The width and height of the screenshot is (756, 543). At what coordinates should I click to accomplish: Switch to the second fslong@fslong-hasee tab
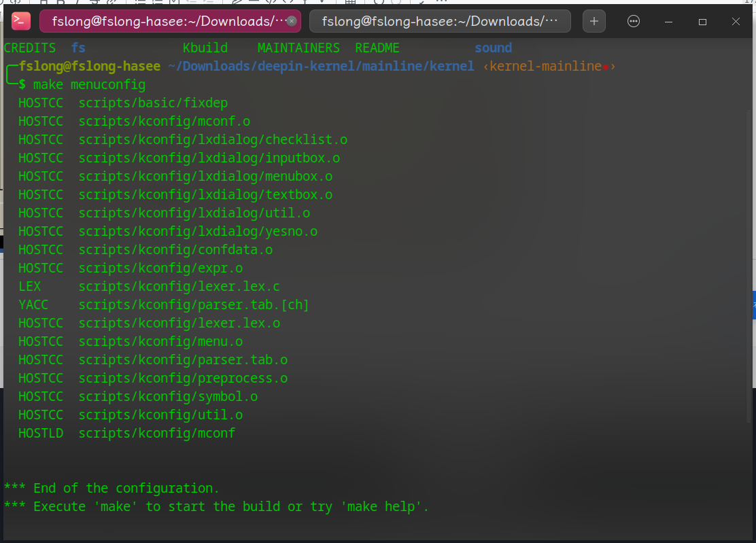click(x=440, y=21)
